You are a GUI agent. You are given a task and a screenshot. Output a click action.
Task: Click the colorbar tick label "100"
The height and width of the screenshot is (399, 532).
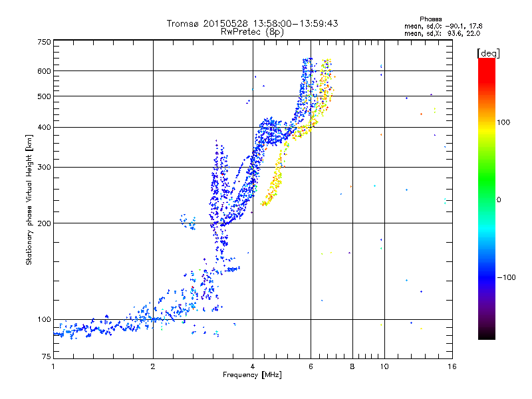(503, 122)
